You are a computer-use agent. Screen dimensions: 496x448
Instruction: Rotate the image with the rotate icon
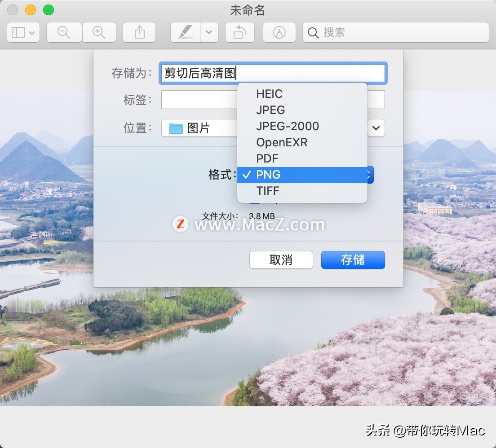pos(239,32)
